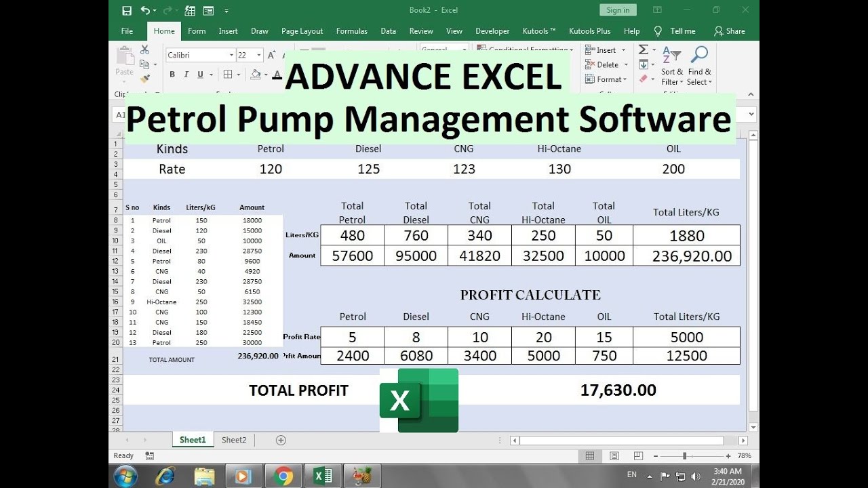Copy selection with the Copy icon

coord(144,64)
